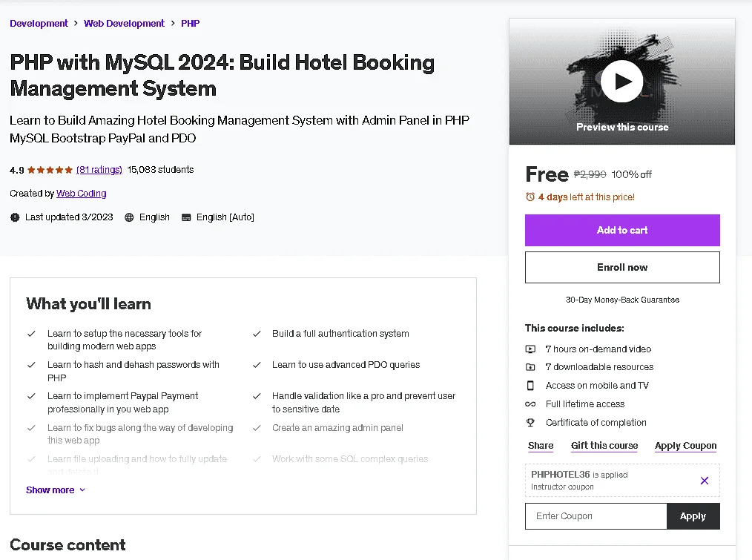Click the Apply coupon button
This screenshot has height=560, width=752.
693,515
